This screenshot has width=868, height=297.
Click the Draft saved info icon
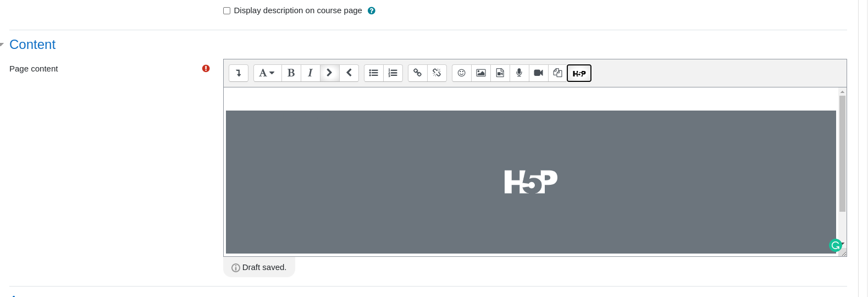pyautogui.click(x=236, y=268)
